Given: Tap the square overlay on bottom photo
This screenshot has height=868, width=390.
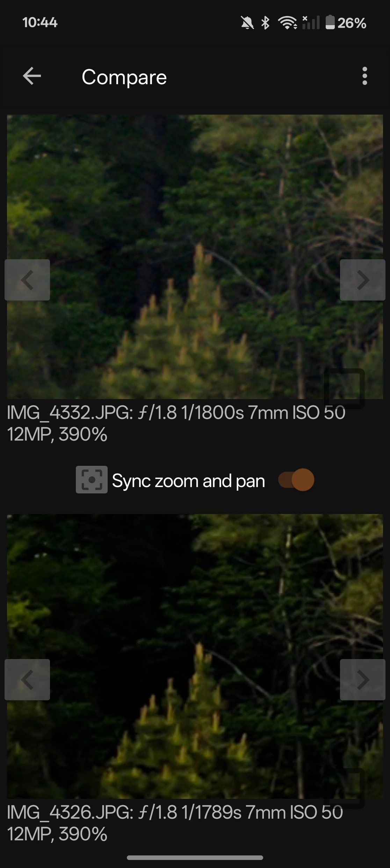Looking at the screenshot, I should click(344, 788).
